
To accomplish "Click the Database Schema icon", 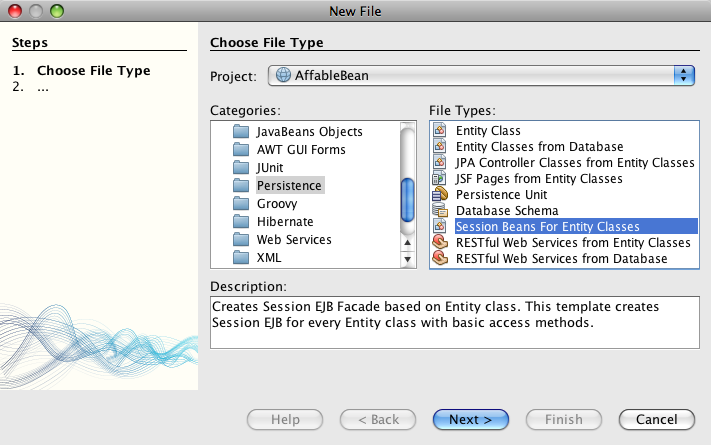I will (439, 211).
